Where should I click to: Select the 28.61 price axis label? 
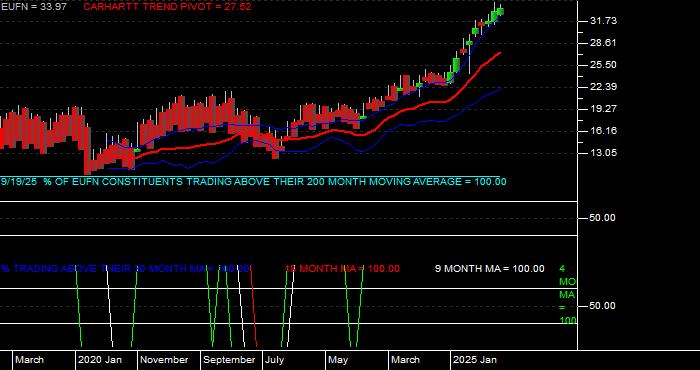(x=603, y=43)
